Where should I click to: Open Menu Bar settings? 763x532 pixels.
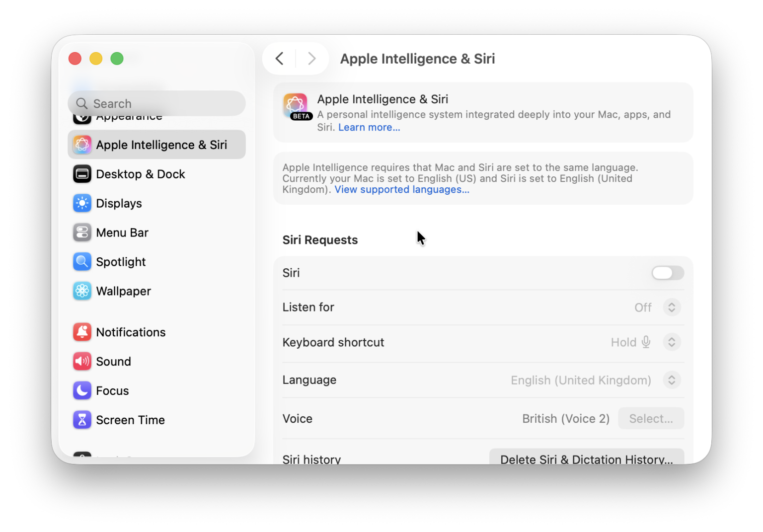pyautogui.click(x=156, y=232)
